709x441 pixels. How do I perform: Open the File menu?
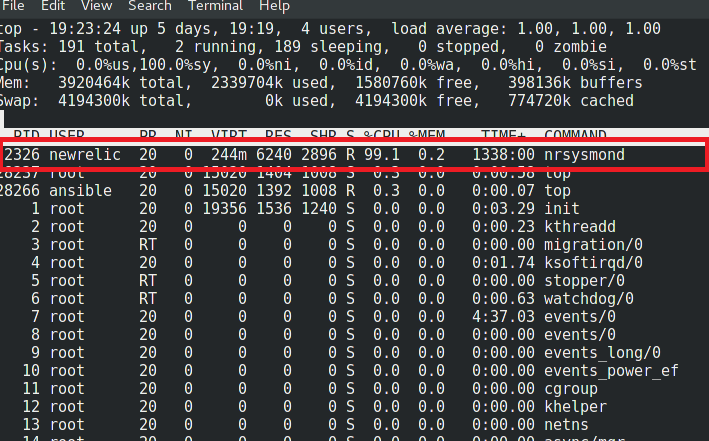pos(13,6)
